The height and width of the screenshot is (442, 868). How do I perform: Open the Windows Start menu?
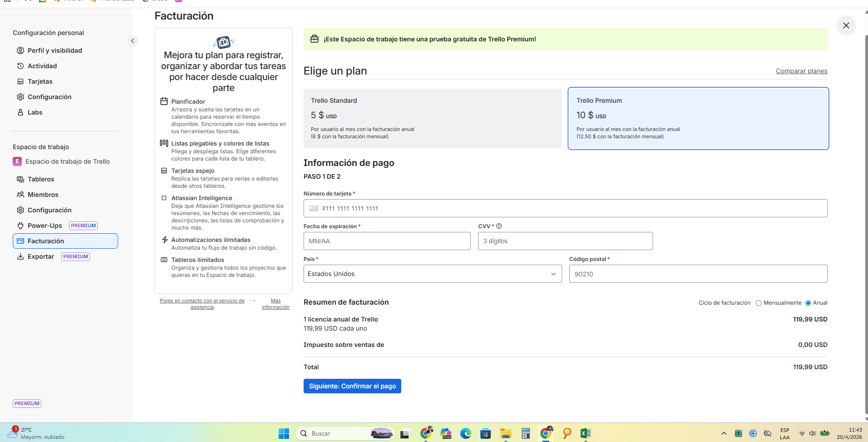coord(284,433)
